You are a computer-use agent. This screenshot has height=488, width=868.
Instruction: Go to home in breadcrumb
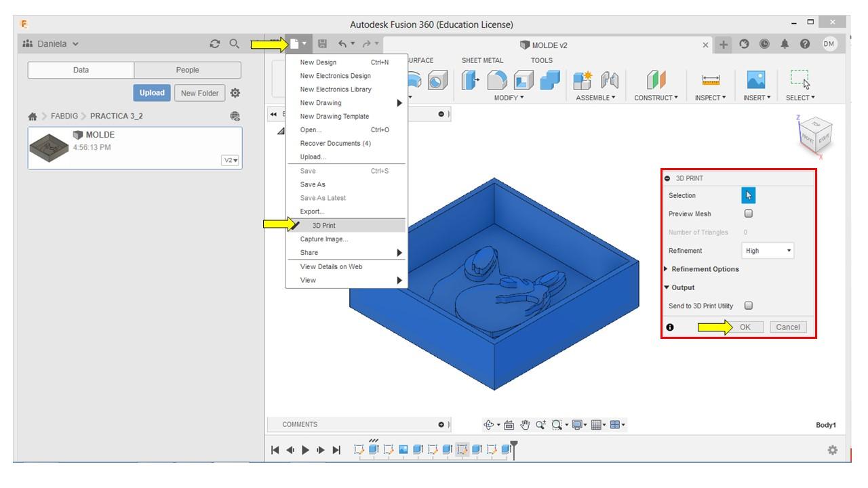coord(33,116)
